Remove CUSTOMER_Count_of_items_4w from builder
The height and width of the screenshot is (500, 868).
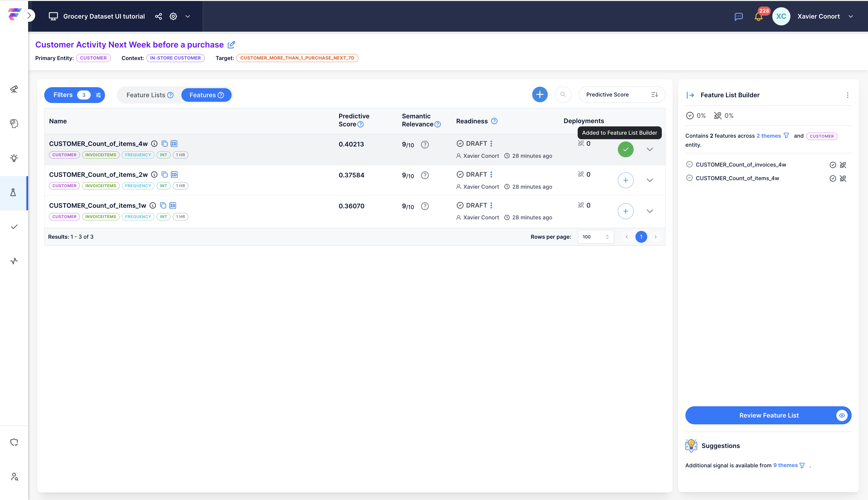689,178
